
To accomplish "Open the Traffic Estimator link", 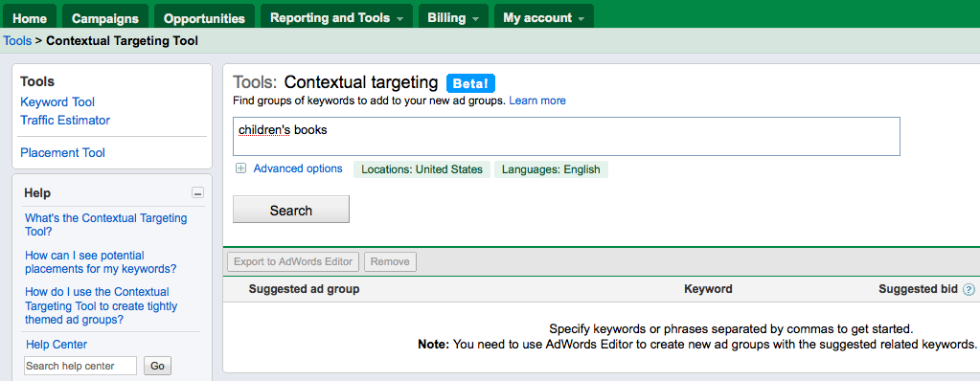I will pyautogui.click(x=65, y=120).
